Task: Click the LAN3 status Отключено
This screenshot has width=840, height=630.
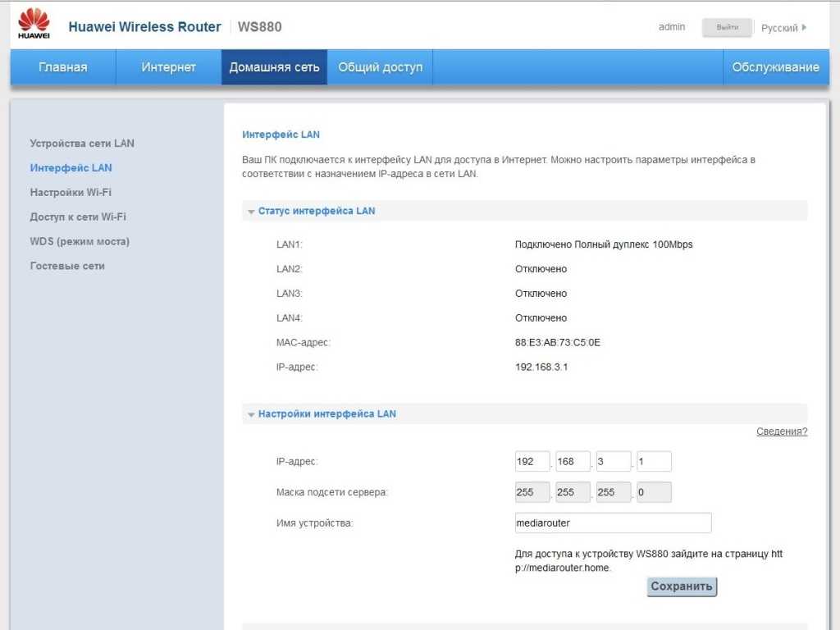Action: click(541, 294)
